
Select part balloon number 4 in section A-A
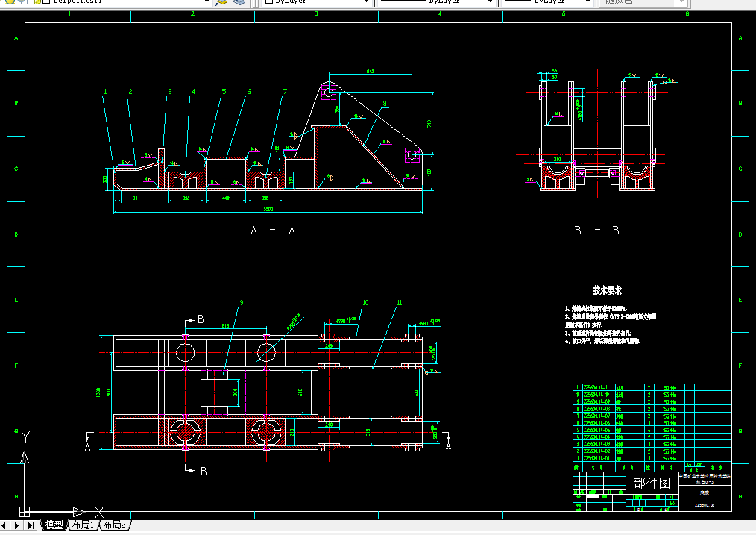[193, 92]
